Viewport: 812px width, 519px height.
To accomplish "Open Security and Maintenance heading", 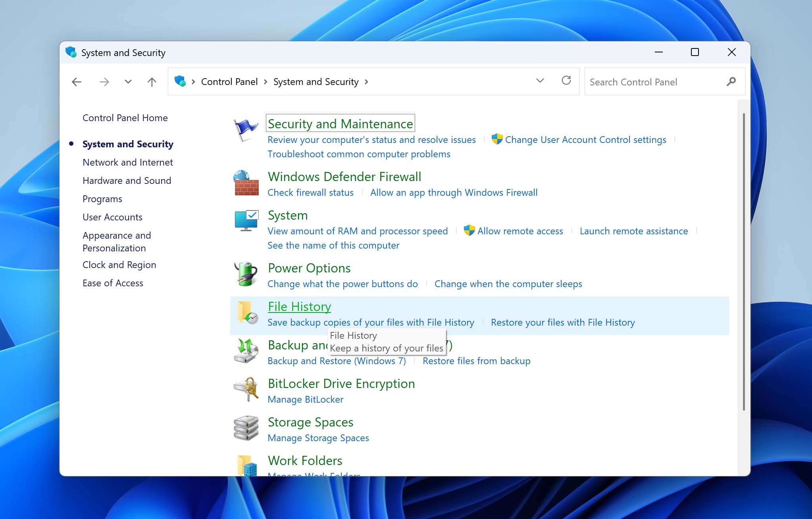I will 341,124.
